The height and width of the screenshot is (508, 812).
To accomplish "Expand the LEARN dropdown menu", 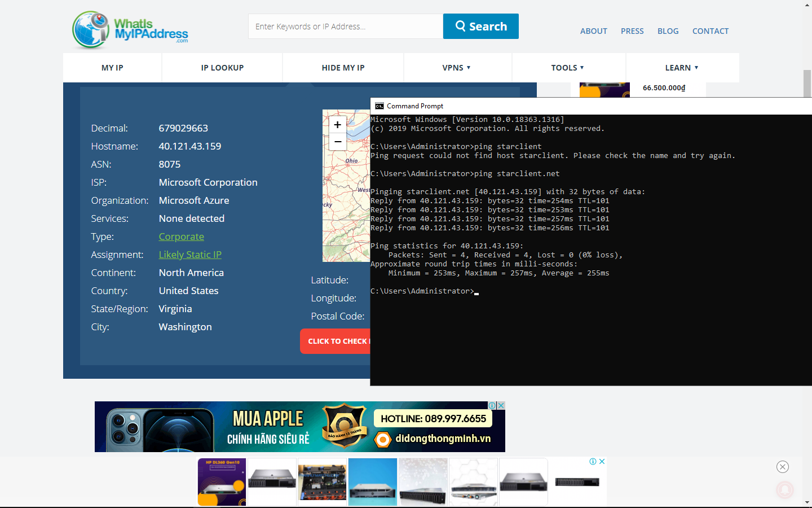I will coord(682,68).
